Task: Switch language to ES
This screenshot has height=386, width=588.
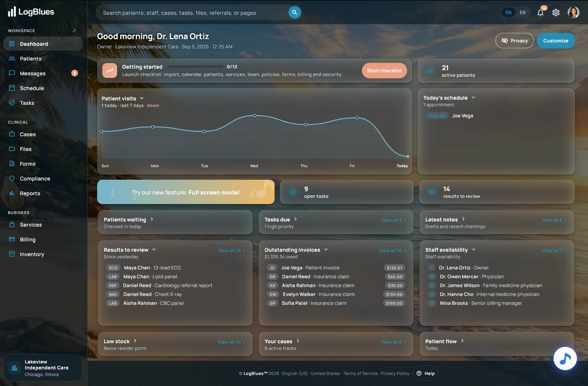Action: pyautogui.click(x=522, y=13)
